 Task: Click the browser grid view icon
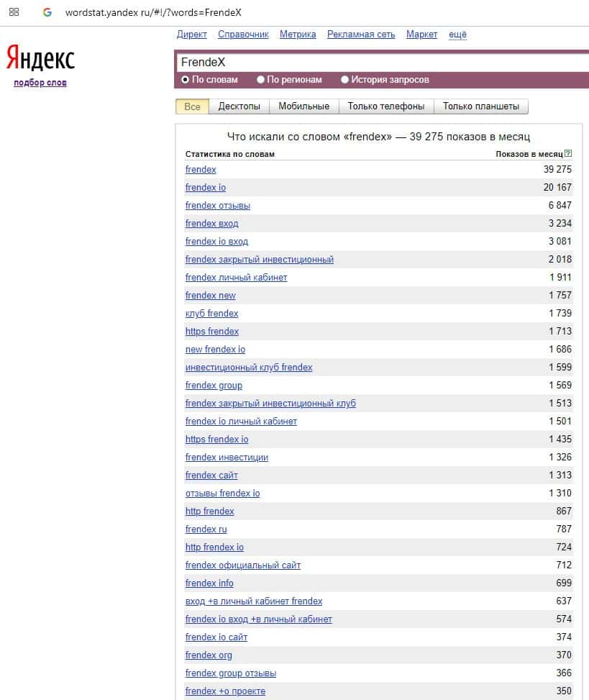coord(14,12)
